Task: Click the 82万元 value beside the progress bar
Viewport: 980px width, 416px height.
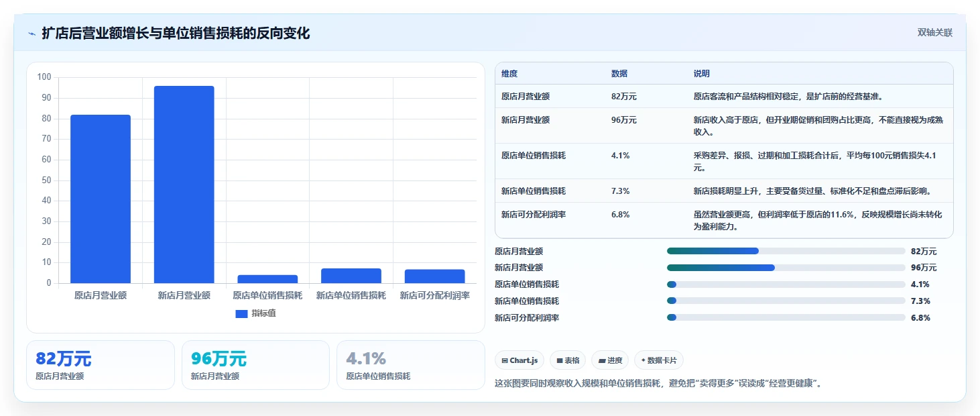Action: coord(924,252)
